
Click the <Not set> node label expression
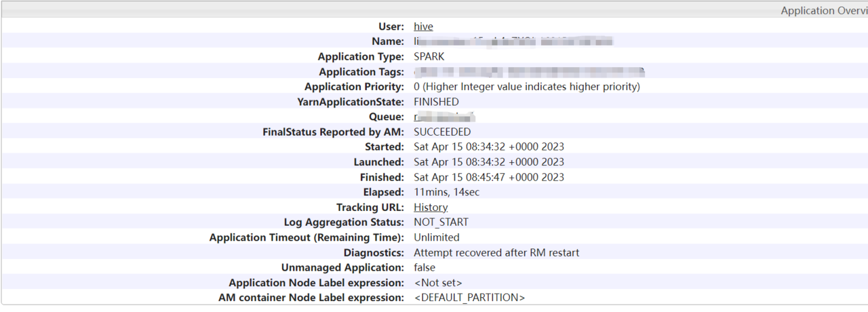pyautogui.click(x=438, y=283)
